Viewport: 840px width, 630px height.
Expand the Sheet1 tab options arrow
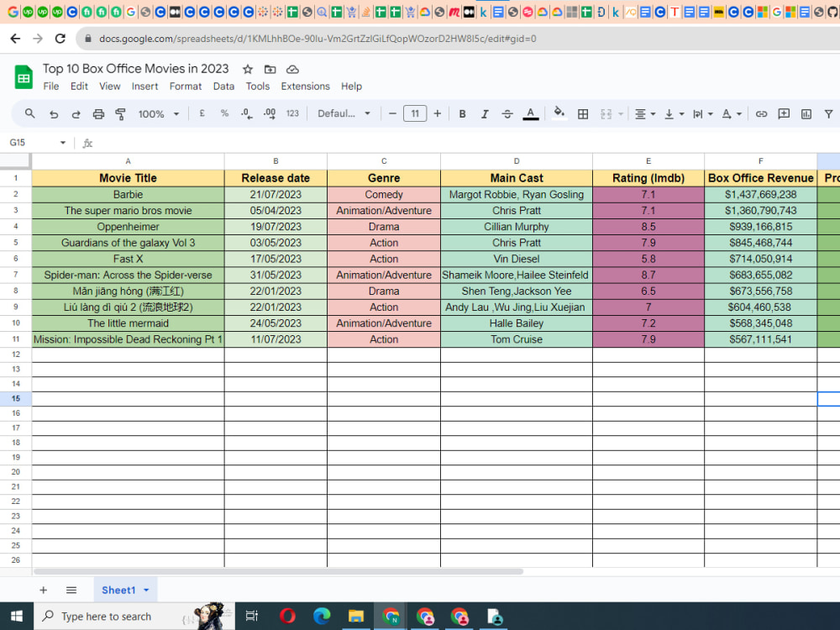[146, 591]
